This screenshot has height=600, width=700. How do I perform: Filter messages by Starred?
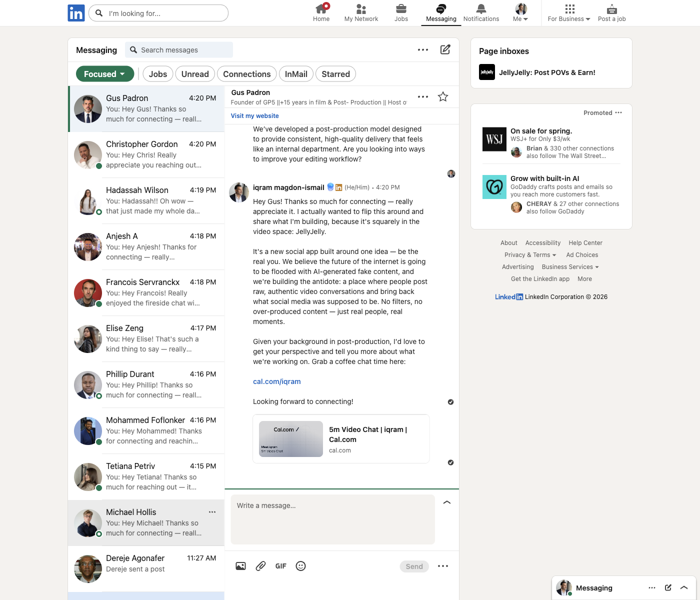click(336, 74)
